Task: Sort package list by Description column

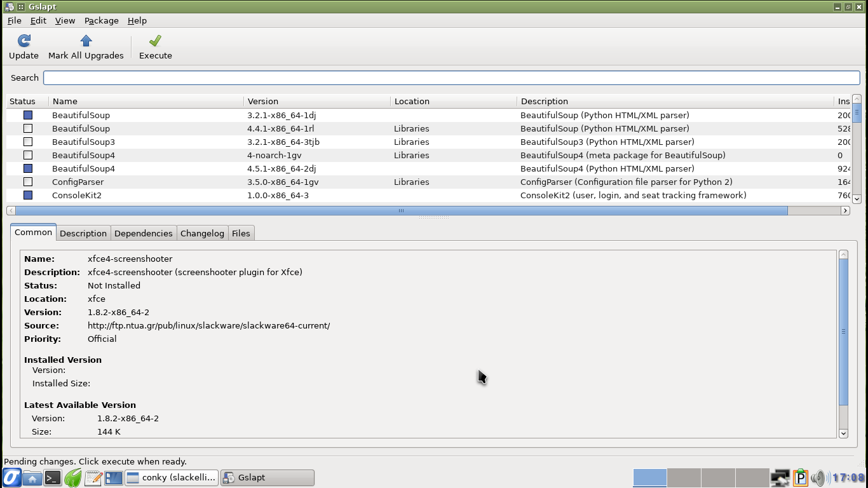Action: pos(675,101)
